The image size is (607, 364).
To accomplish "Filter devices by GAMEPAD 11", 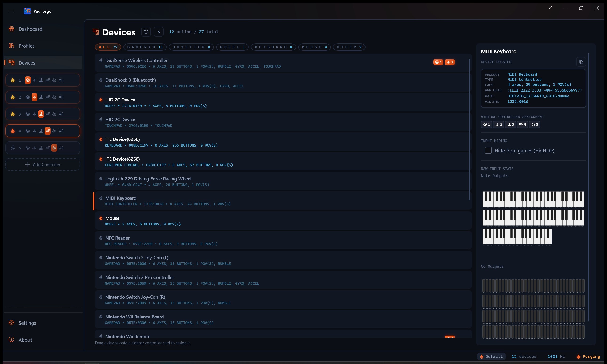I will (145, 47).
